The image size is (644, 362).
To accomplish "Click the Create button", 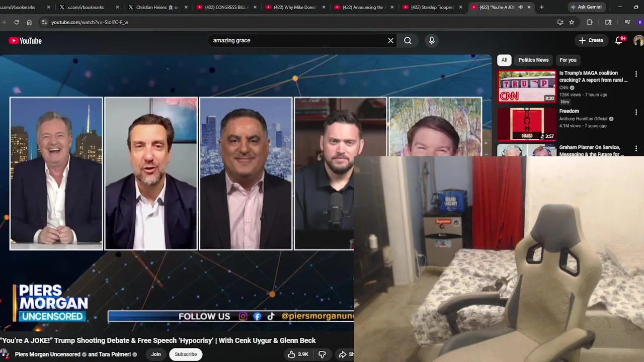I will (x=591, y=40).
